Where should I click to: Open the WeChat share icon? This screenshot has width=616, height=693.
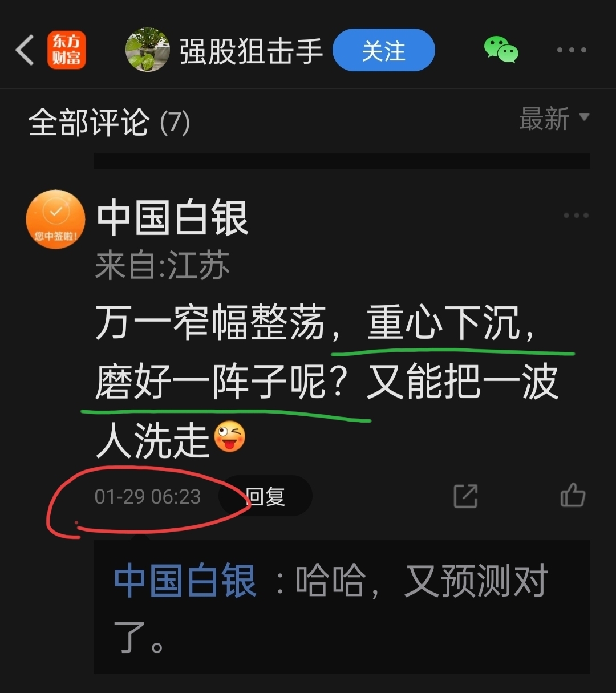pyautogui.click(x=501, y=50)
